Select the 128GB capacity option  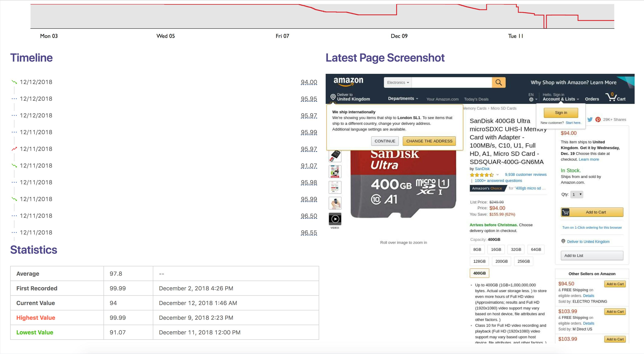[479, 261]
